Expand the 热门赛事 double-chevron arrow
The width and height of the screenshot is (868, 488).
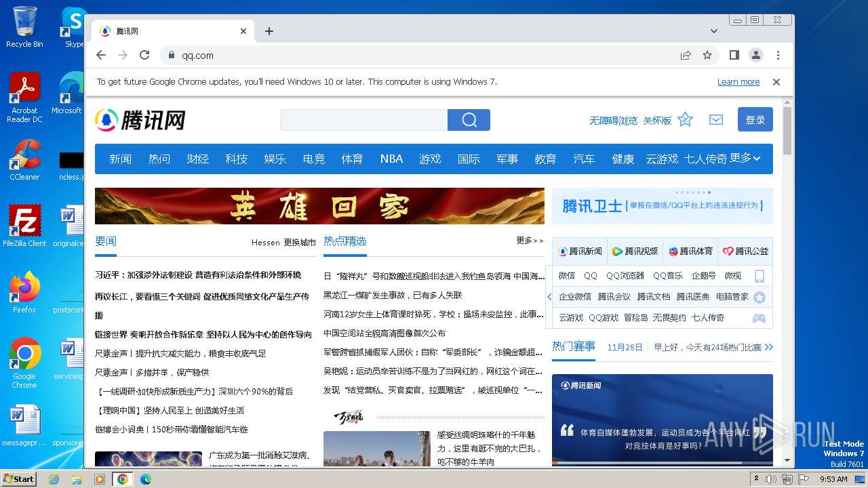pyautogui.click(x=768, y=347)
